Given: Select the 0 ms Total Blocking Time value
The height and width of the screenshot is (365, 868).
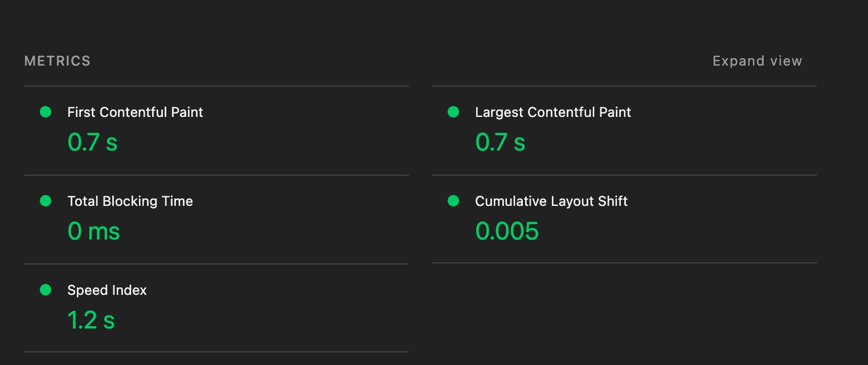Looking at the screenshot, I should [93, 231].
